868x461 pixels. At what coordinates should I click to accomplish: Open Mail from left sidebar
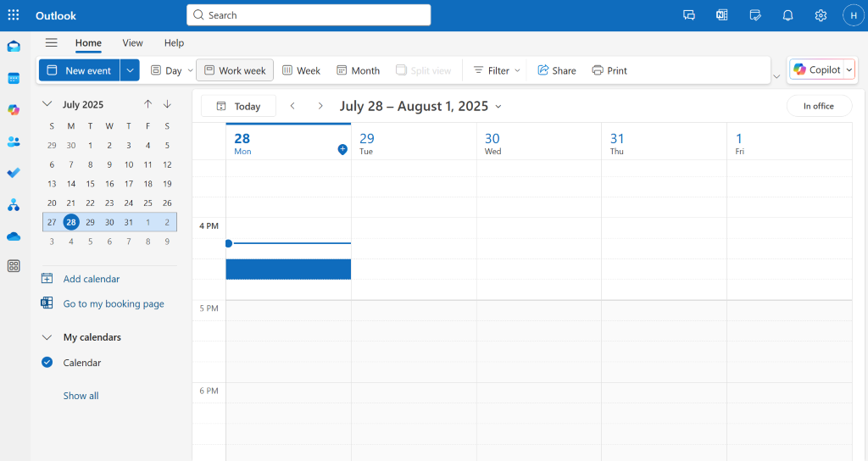14,47
